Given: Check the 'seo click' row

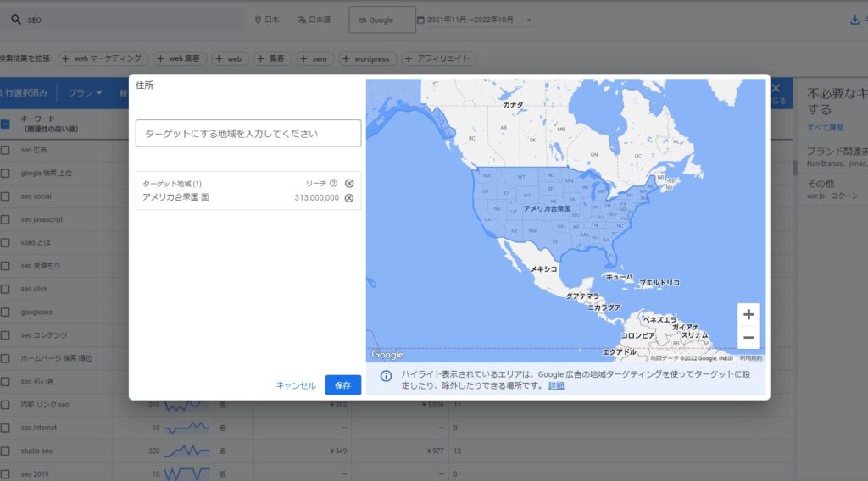Looking at the screenshot, I should [x=5, y=289].
